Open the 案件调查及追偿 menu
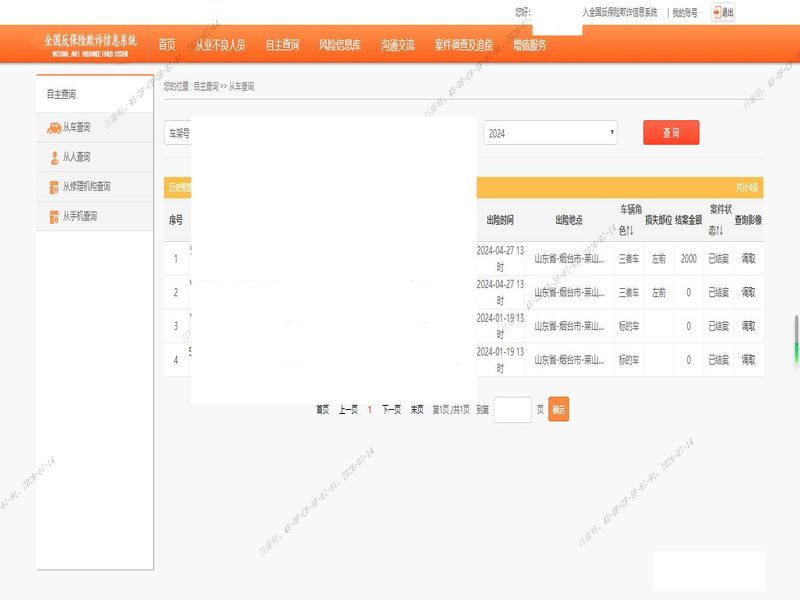Screen dimensions: 800x600 [x=464, y=45]
